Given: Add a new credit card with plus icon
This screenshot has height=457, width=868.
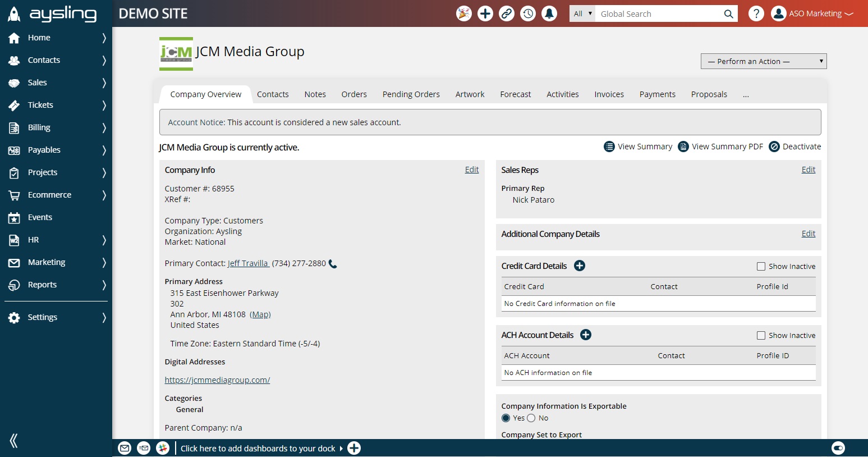Looking at the screenshot, I should [580, 266].
